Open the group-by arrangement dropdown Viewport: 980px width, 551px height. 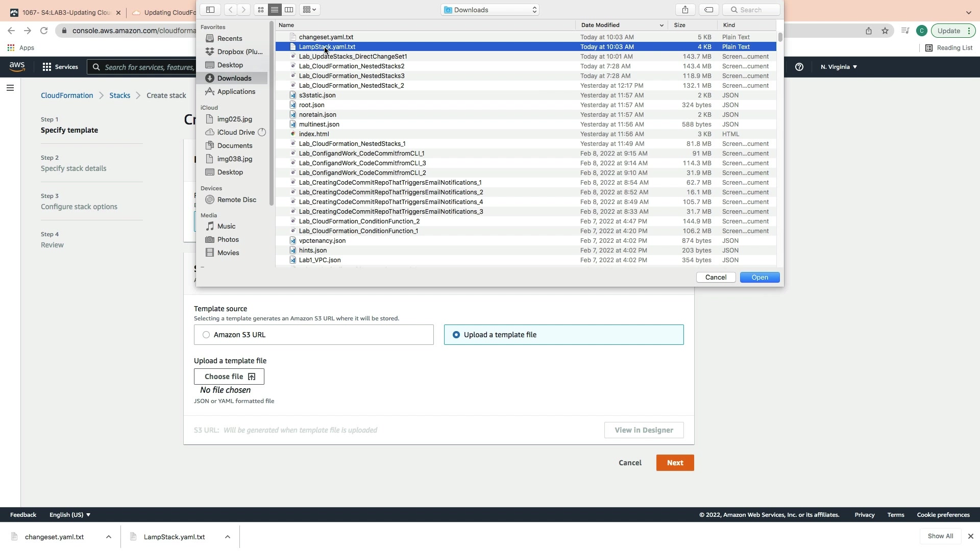point(309,10)
